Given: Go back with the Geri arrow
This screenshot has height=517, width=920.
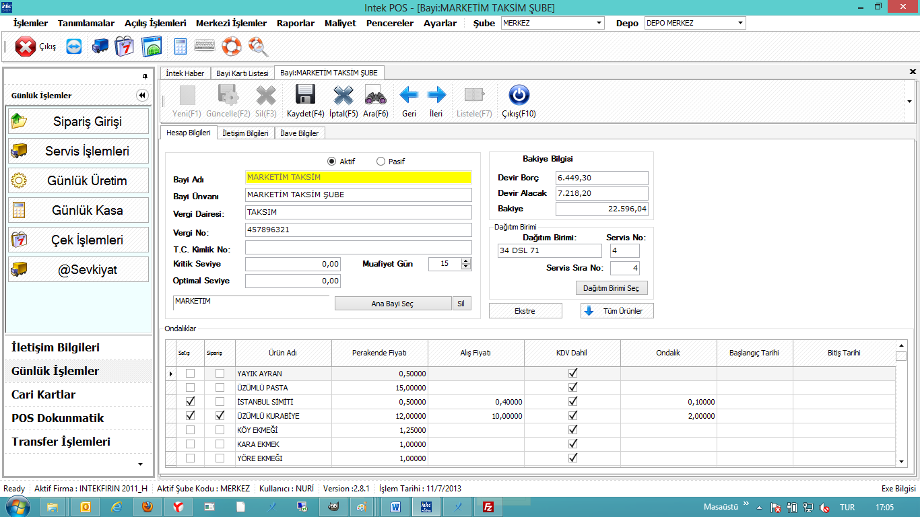Looking at the screenshot, I should pyautogui.click(x=408, y=96).
